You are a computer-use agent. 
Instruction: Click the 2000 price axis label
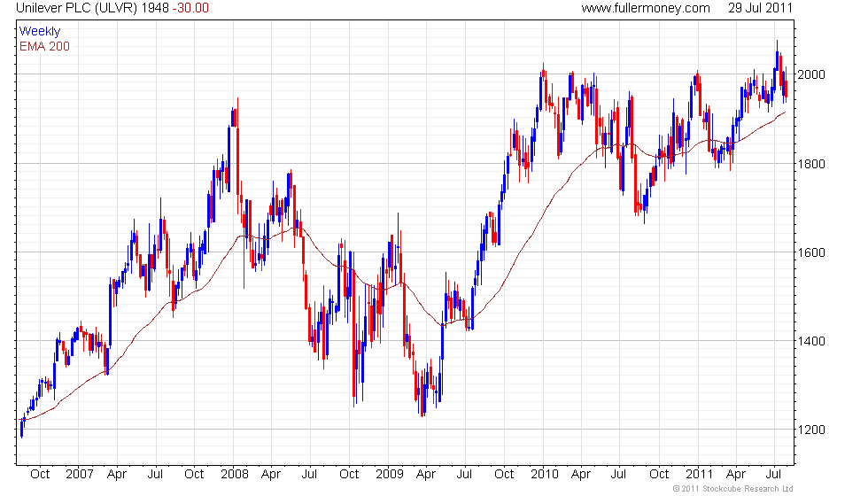(811, 74)
